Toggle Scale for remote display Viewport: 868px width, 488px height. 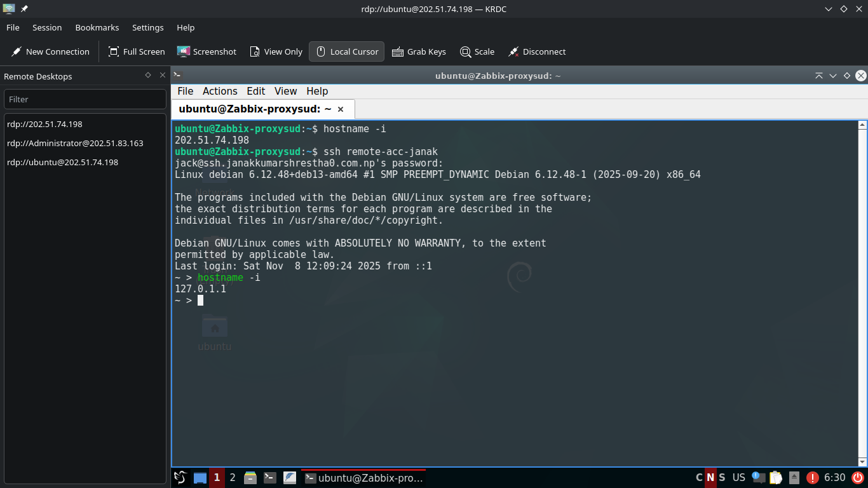477,52
